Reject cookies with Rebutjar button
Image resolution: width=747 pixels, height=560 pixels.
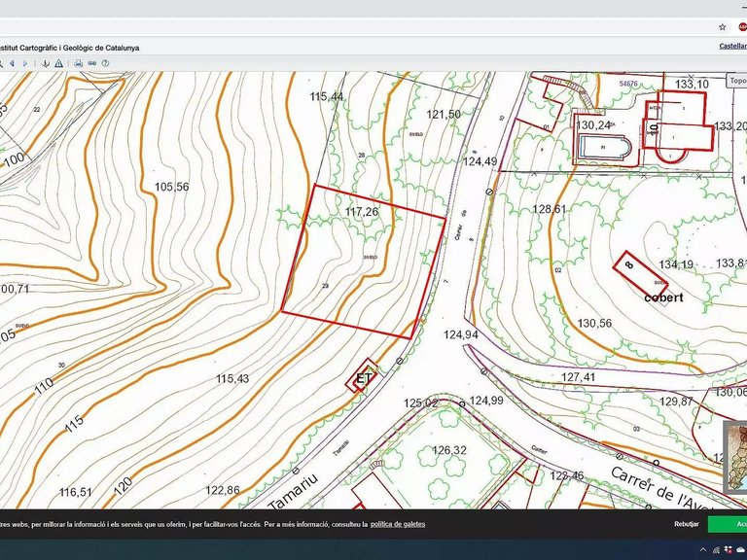(x=686, y=524)
